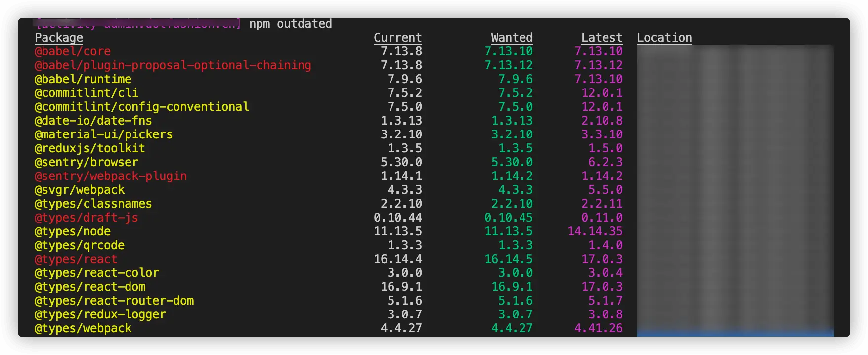Select the @types/react-color package name
The width and height of the screenshot is (868, 355).
pyautogui.click(x=97, y=273)
